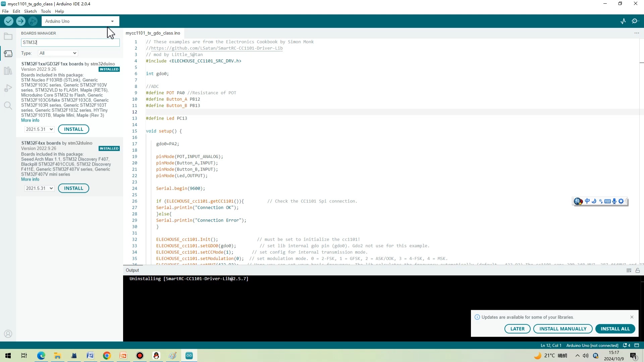Image resolution: width=644 pixels, height=362 pixels.
Task: Click INSTALL ALL in the updates notification
Action: tap(615, 329)
